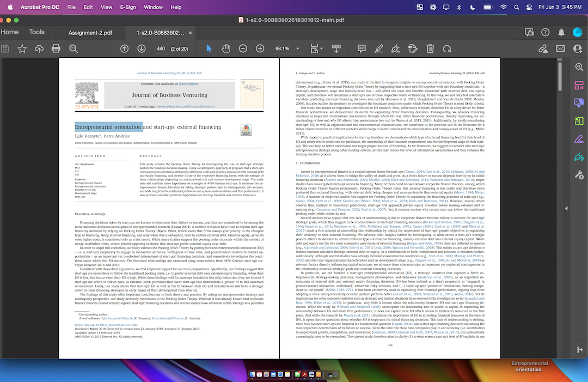Open the Organize Pages panel icon
The height and width of the screenshot is (382, 588).
point(579,85)
